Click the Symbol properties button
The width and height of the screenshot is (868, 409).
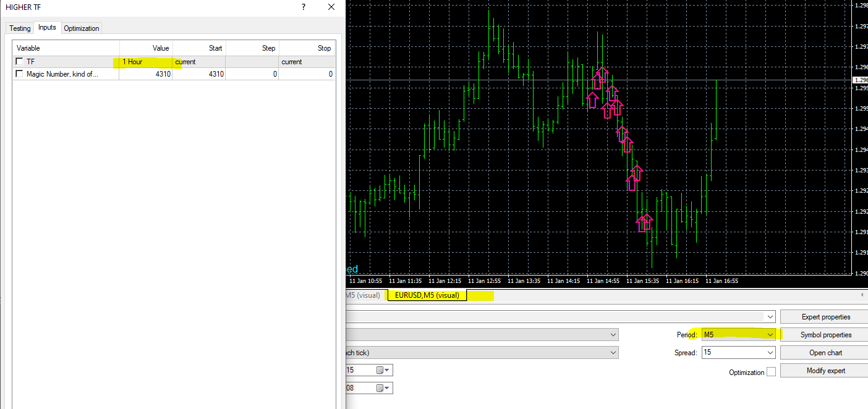tap(825, 334)
